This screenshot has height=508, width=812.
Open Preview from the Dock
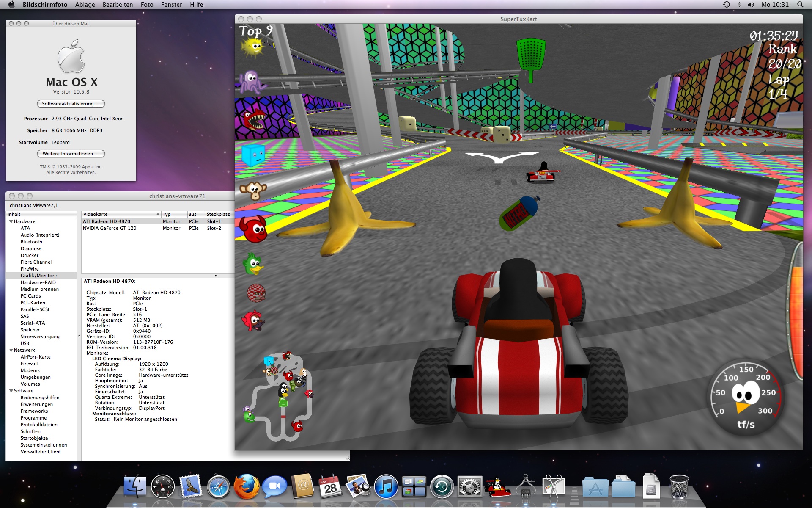(358, 486)
